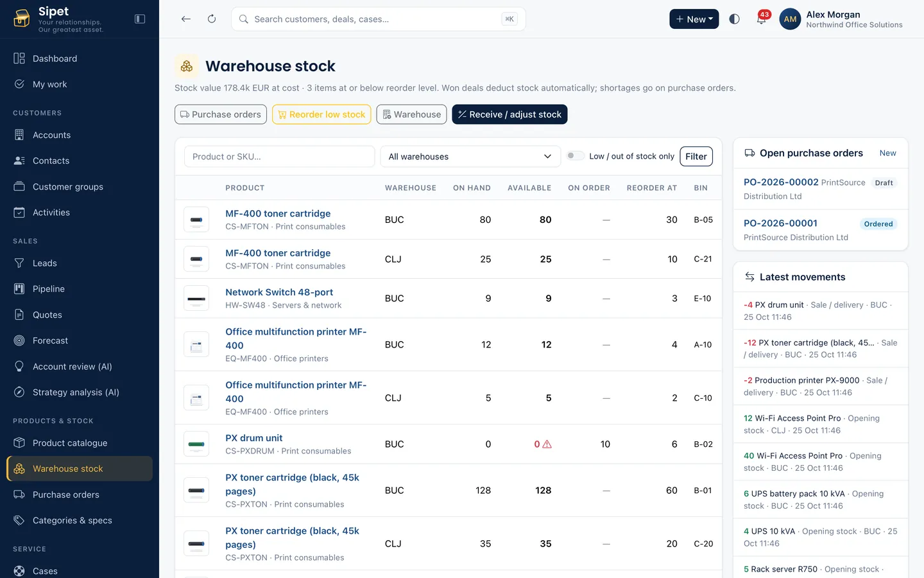Open PO-2026-00002 purchase order link
This screenshot has height=578, width=924.
pyautogui.click(x=781, y=182)
